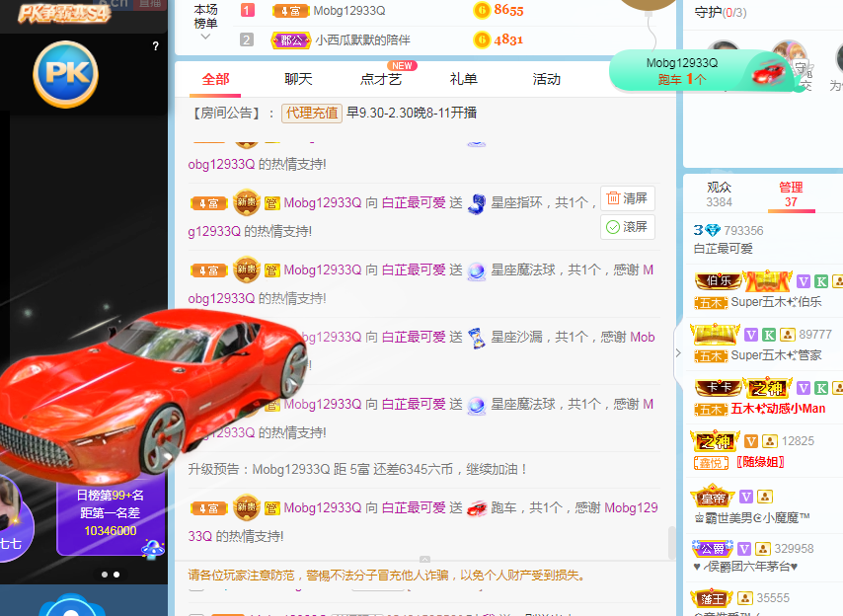Toggle the 滚屏 auto-scroll option
843x616 pixels.
[x=628, y=227]
